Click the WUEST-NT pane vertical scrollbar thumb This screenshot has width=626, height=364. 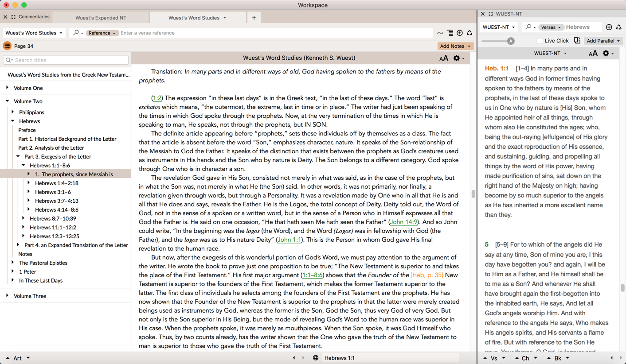(622, 288)
